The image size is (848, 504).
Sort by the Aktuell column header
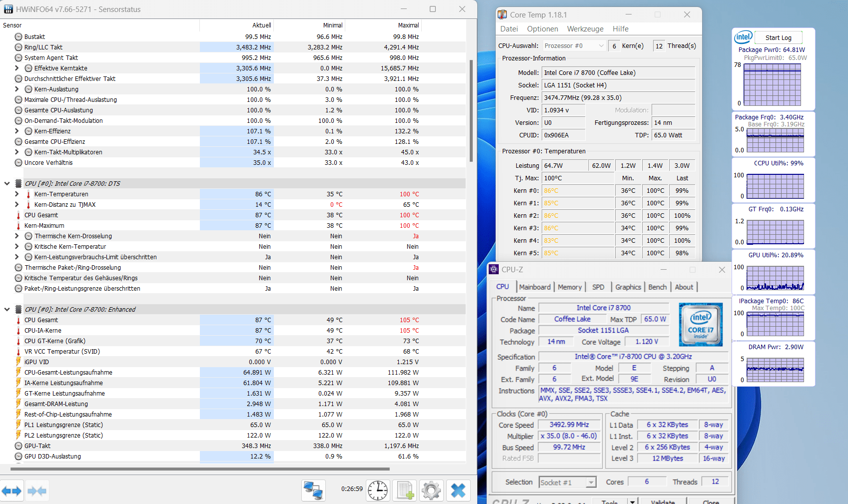237,25
